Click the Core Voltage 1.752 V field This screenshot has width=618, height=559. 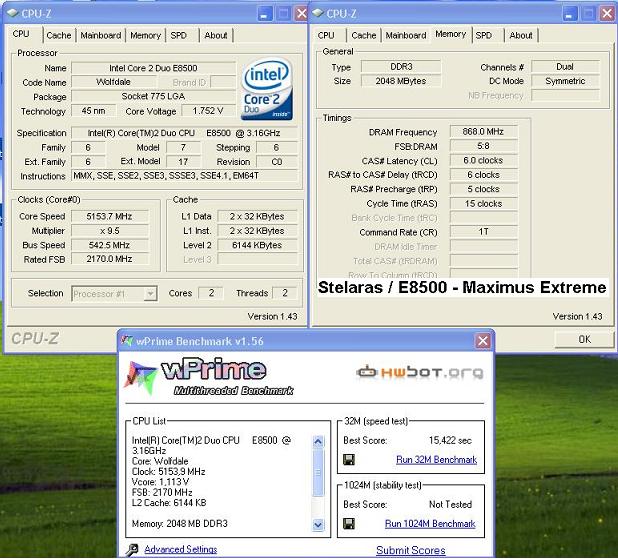208,111
